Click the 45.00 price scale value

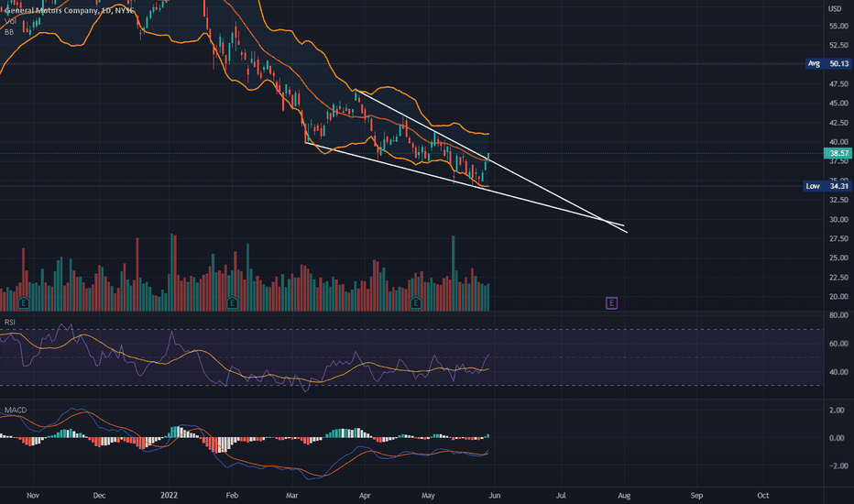[838, 103]
